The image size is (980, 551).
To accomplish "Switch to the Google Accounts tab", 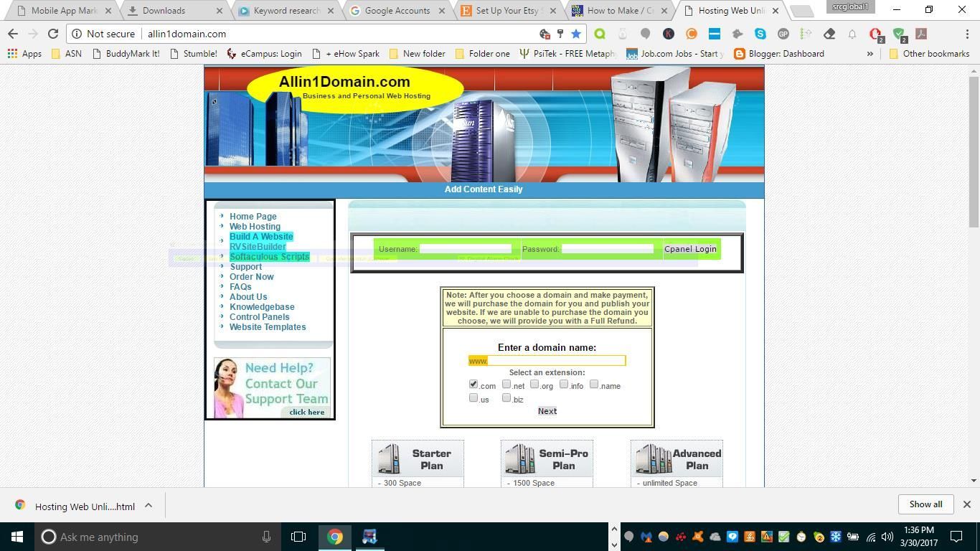I will click(397, 11).
